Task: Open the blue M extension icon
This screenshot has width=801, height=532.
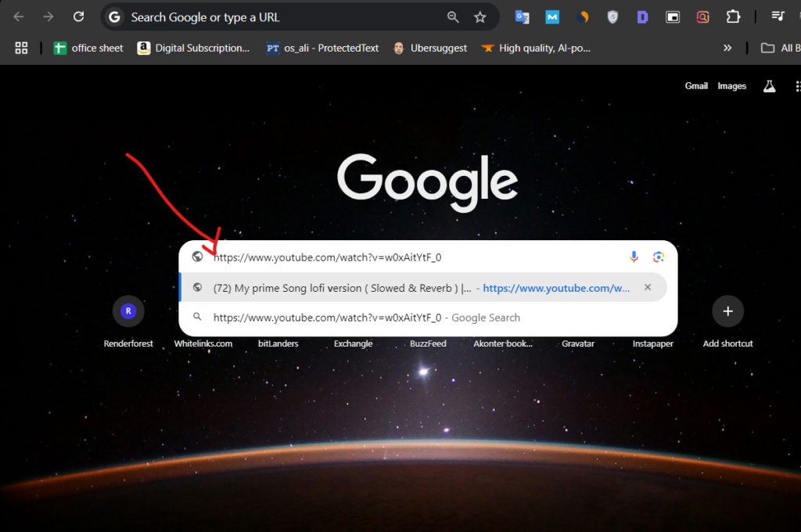Action: click(x=552, y=17)
